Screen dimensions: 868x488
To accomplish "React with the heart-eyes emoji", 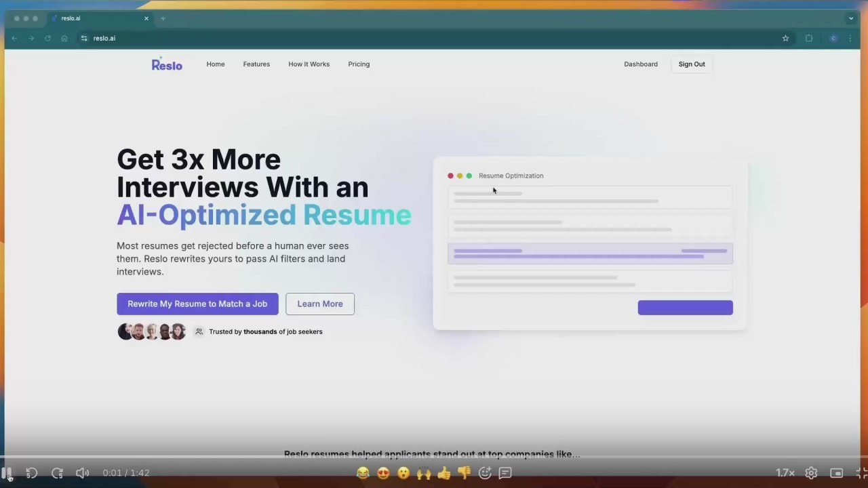I will 383,473.
